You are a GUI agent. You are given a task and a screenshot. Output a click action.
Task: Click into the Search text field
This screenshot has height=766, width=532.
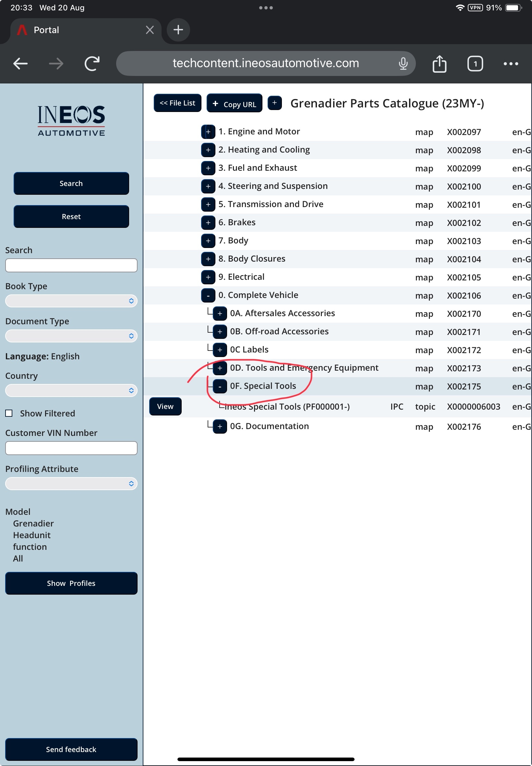coord(71,266)
